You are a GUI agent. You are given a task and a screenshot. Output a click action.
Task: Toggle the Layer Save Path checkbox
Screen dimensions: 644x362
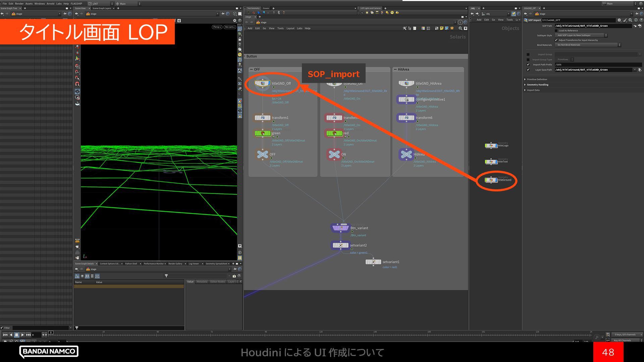coord(528,70)
